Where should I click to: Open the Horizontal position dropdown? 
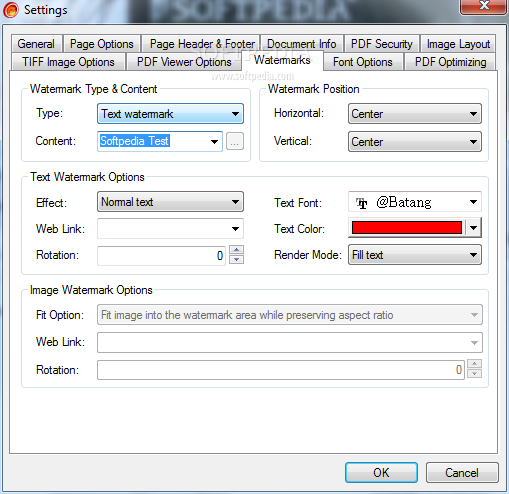pos(415,114)
